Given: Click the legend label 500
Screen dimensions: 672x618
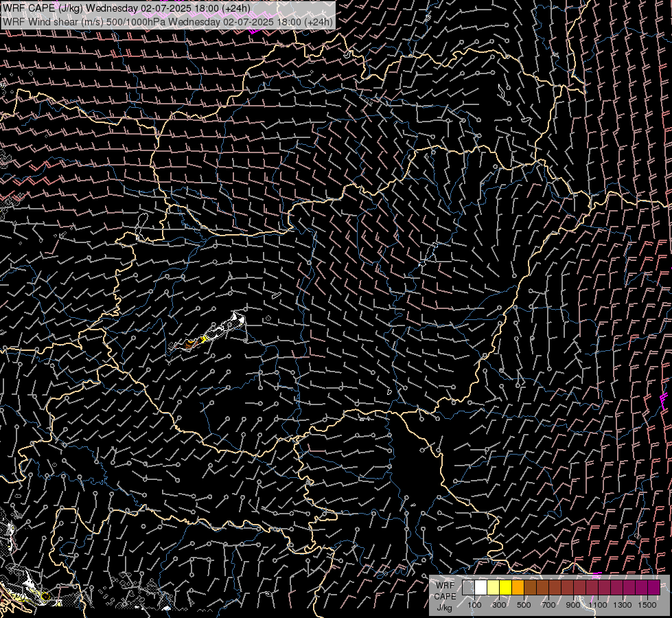Looking at the screenshot, I should (524, 605).
